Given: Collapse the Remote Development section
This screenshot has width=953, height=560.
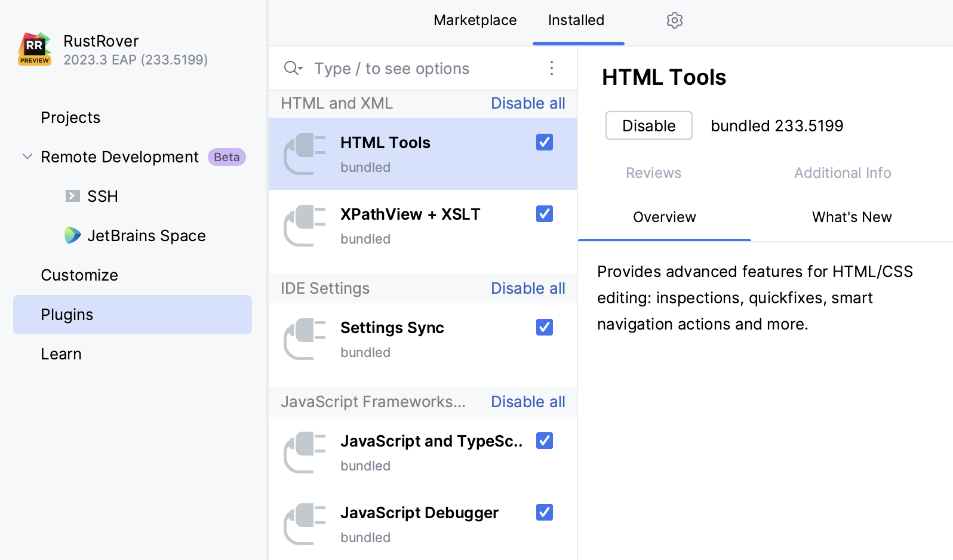Looking at the screenshot, I should coord(27,156).
